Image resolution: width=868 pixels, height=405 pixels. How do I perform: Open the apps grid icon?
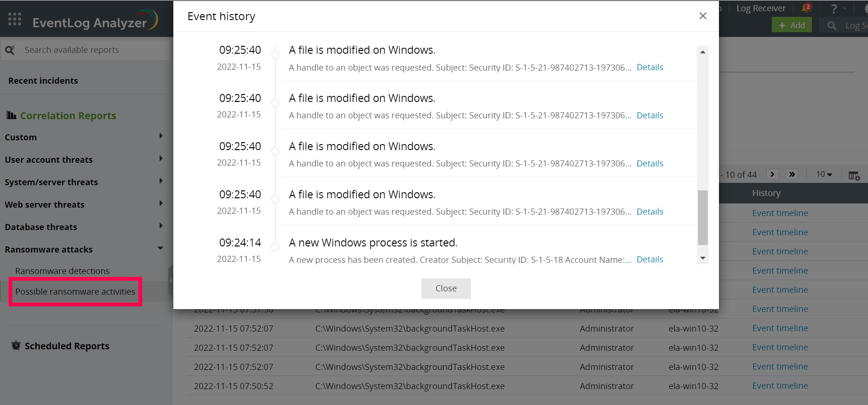tap(15, 19)
